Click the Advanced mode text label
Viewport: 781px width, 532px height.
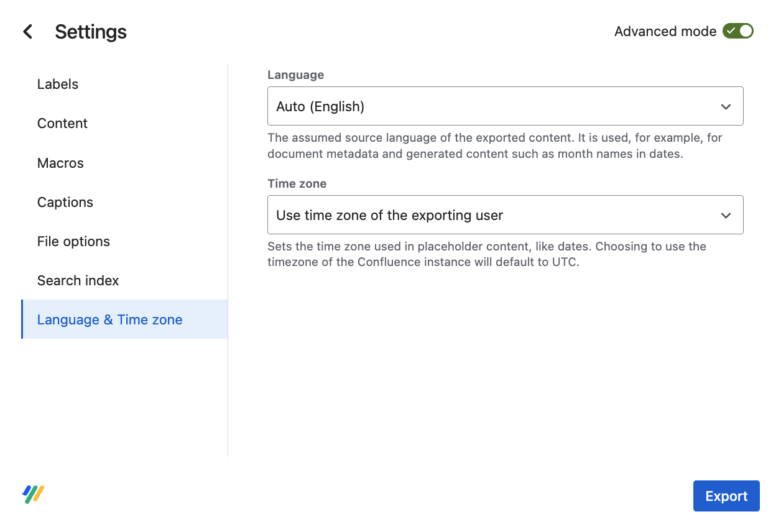point(665,32)
